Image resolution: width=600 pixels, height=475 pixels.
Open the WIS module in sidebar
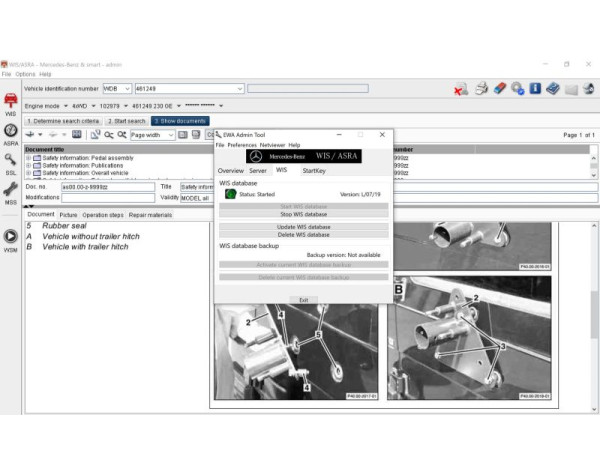click(10, 103)
